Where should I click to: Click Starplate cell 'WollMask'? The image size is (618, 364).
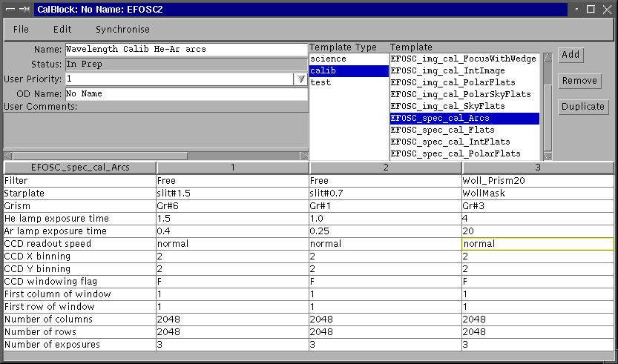tap(538, 193)
